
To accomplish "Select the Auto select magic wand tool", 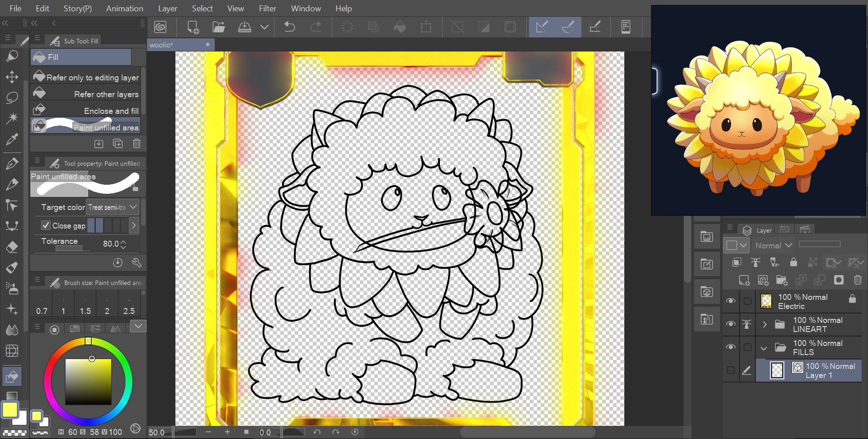I will click(x=12, y=118).
